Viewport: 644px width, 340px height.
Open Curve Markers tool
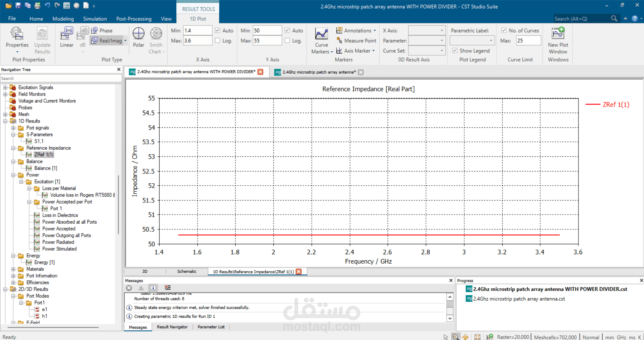tap(322, 41)
